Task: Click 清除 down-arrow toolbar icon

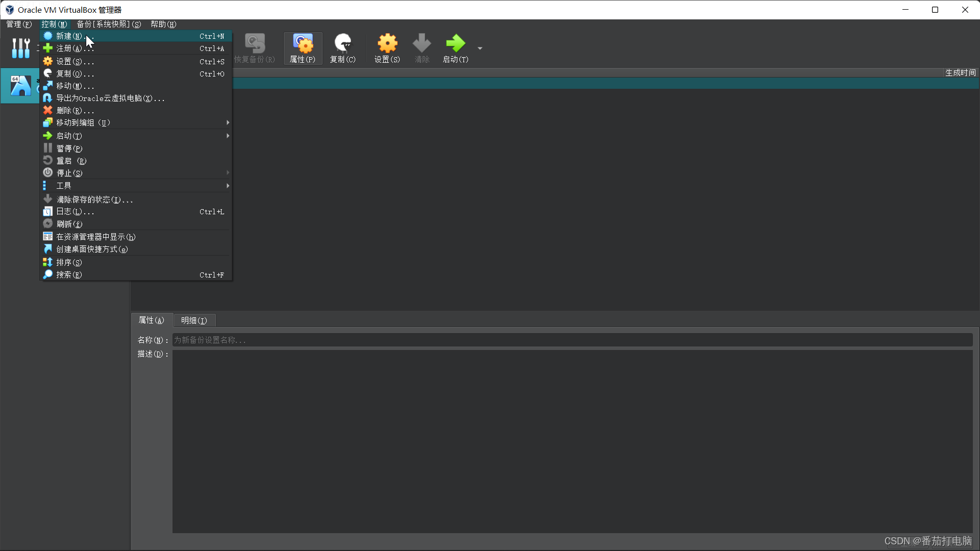Action: [x=422, y=48]
